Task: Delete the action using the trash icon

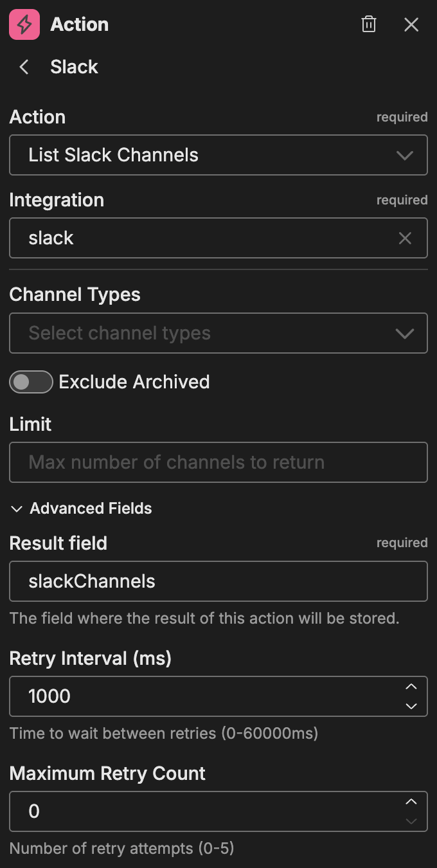Action: pyautogui.click(x=368, y=24)
